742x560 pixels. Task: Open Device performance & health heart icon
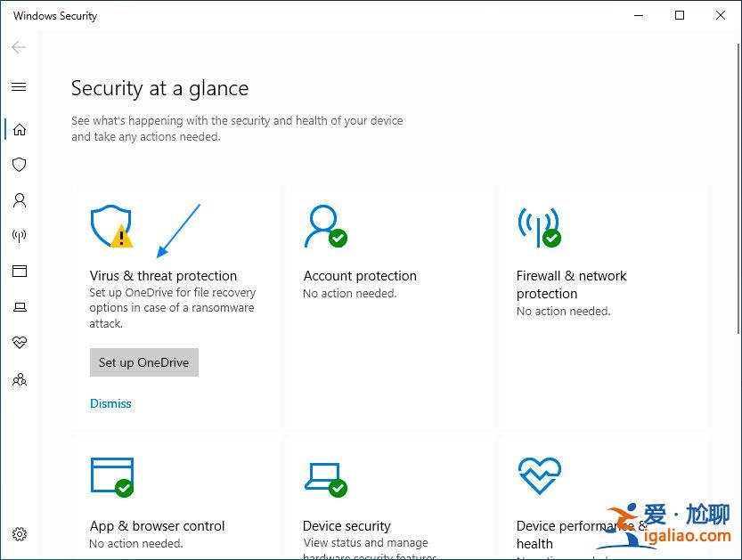20,343
